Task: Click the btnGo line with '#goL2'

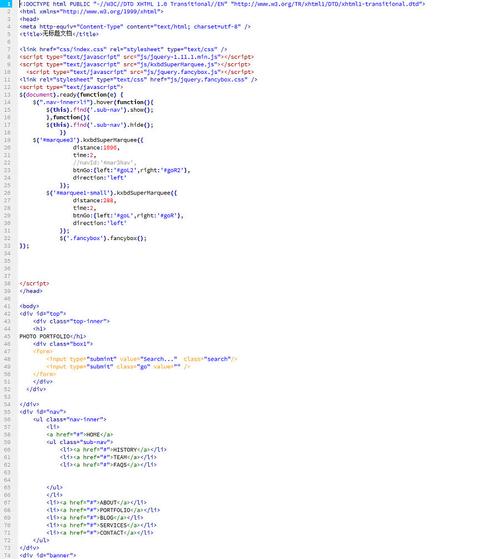Action: (x=132, y=170)
